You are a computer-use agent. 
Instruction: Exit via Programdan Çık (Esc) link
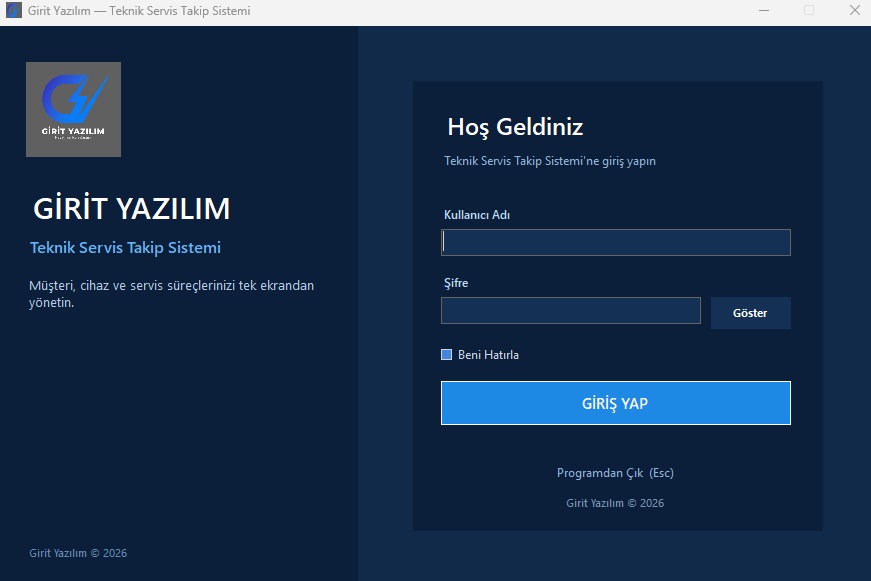615,473
